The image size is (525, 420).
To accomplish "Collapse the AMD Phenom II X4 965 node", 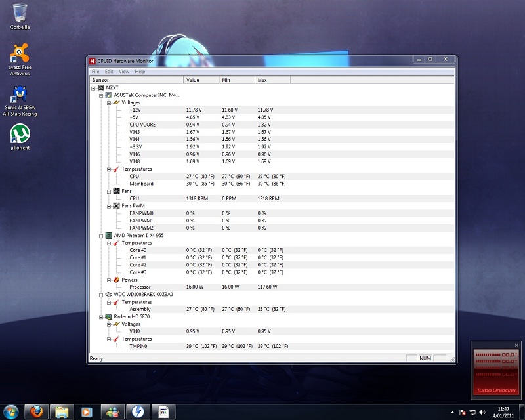I will click(101, 235).
